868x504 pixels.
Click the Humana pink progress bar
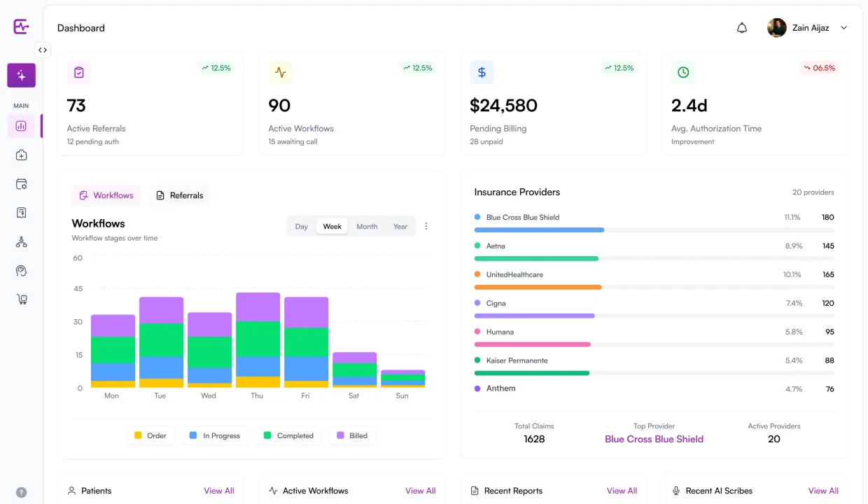(x=654, y=344)
